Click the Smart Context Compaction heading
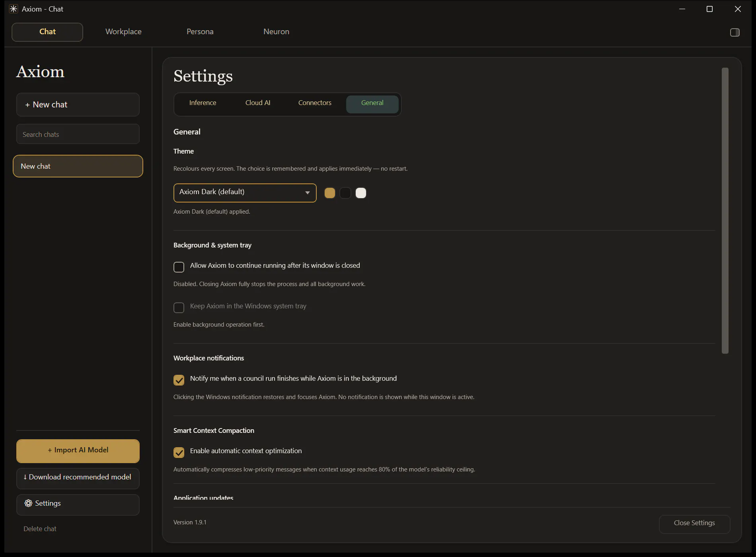The height and width of the screenshot is (557, 756). click(x=214, y=430)
